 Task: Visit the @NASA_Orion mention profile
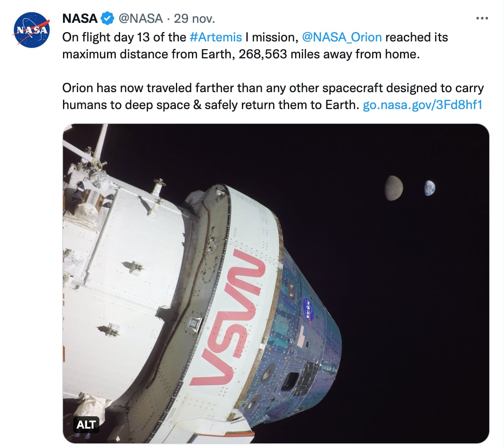[x=342, y=37]
